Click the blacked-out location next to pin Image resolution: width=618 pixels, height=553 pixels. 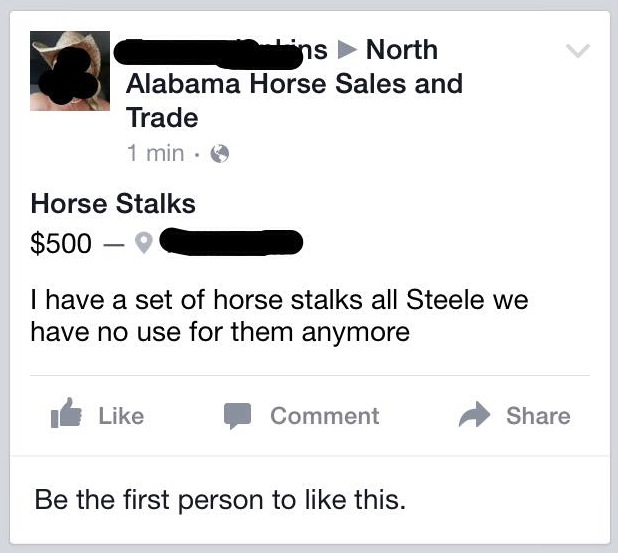[231, 241]
